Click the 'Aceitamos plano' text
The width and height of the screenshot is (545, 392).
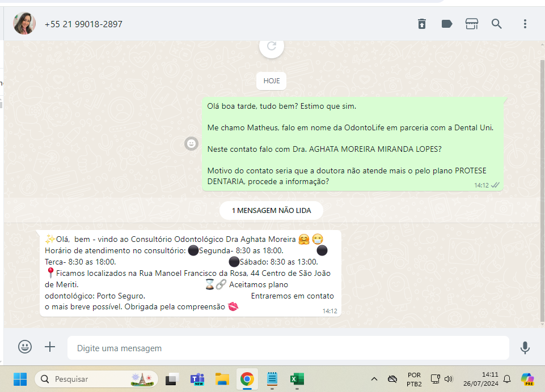(x=259, y=285)
